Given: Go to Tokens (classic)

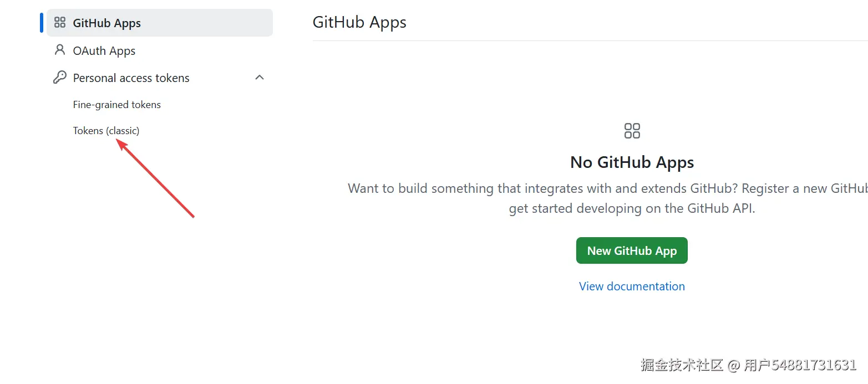Looking at the screenshot, I should click(x=106, y=131).
